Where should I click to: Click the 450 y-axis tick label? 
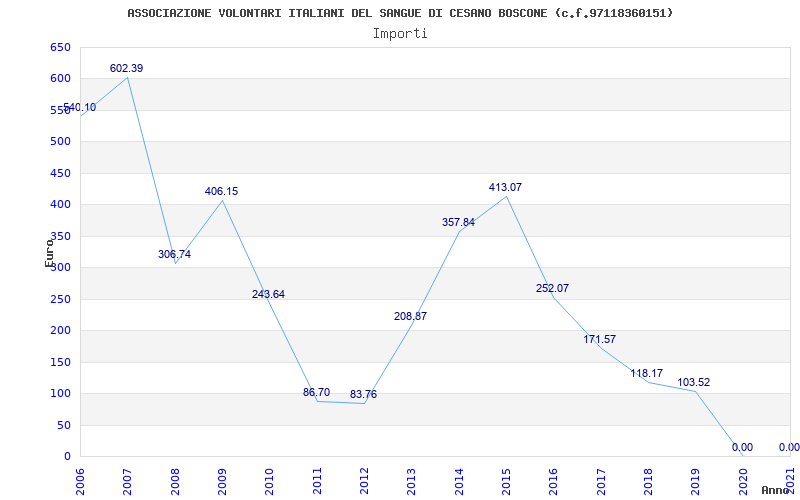(x=60, y=173)
